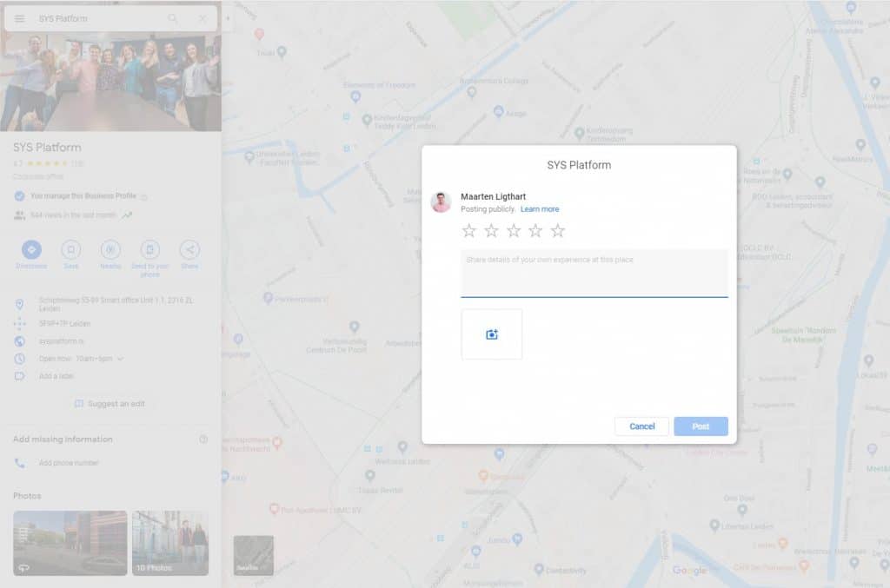Add a photo to the review

coord(492,334)
